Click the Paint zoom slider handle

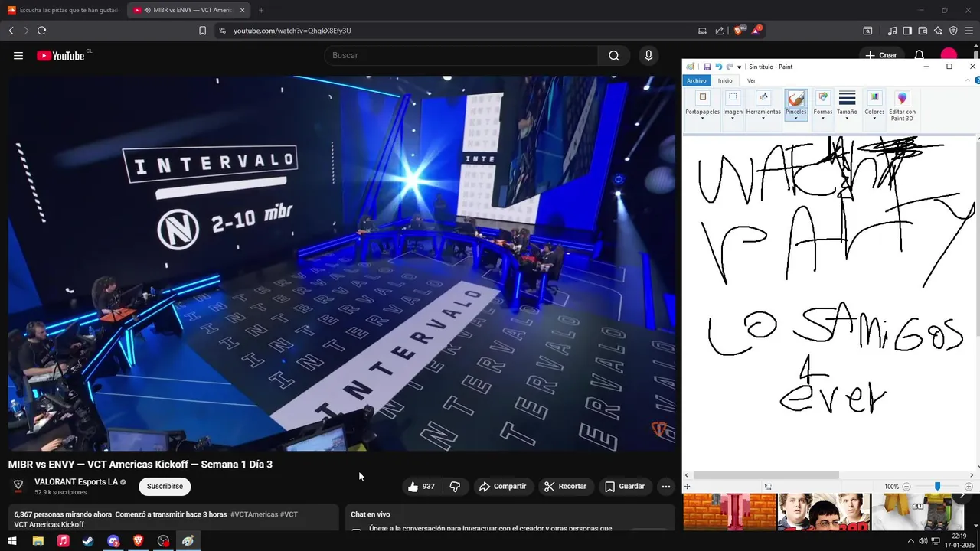[x=937, y=487]
